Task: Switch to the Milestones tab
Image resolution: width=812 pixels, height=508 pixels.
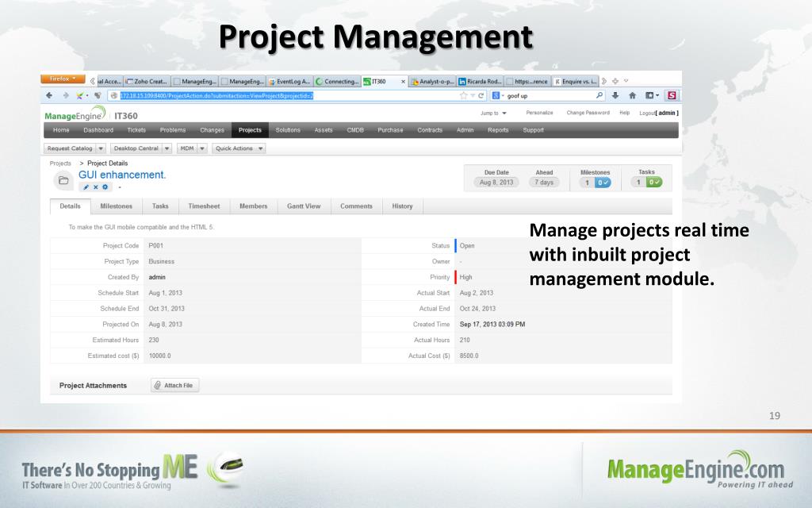Action: [x=116, y=206]
